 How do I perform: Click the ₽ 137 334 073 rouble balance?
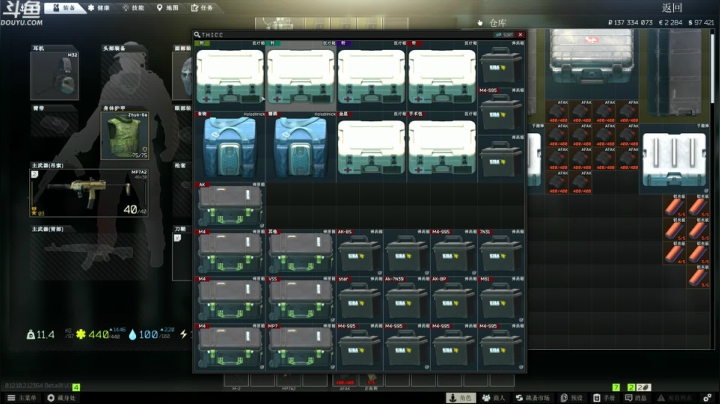click(630, 22)
